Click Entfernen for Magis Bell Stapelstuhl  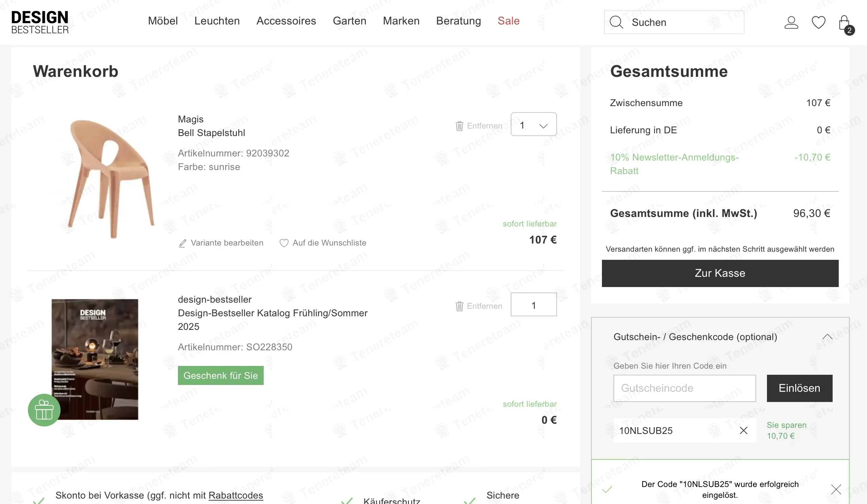pyautogui.click(x=485, y=126)
